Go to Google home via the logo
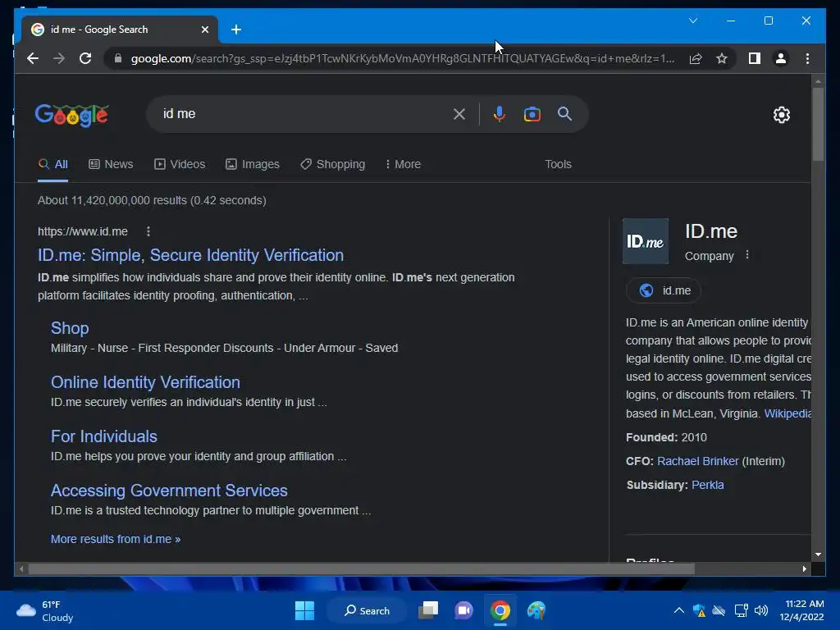This screenshot has height=630, width=840. tap(72, 115)
